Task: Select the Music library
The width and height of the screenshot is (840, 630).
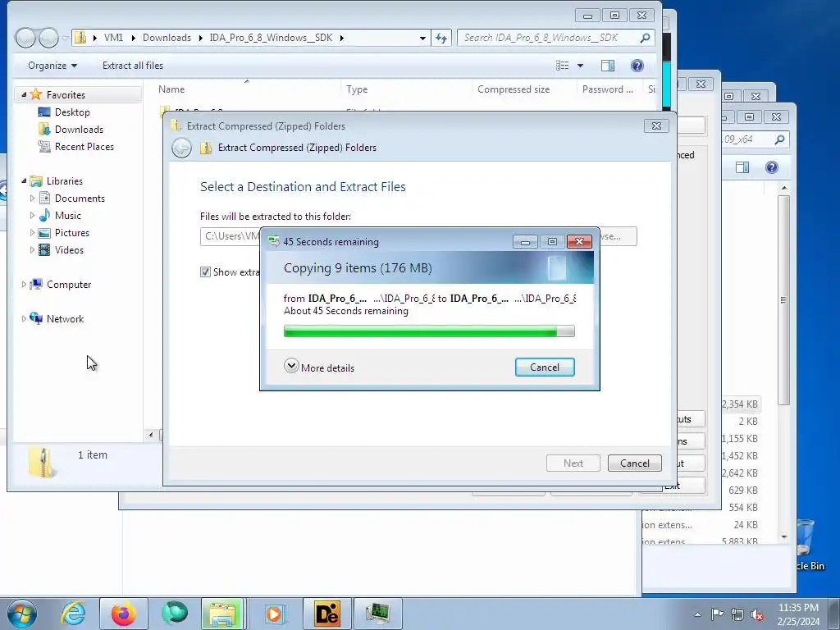Action: 67,216
